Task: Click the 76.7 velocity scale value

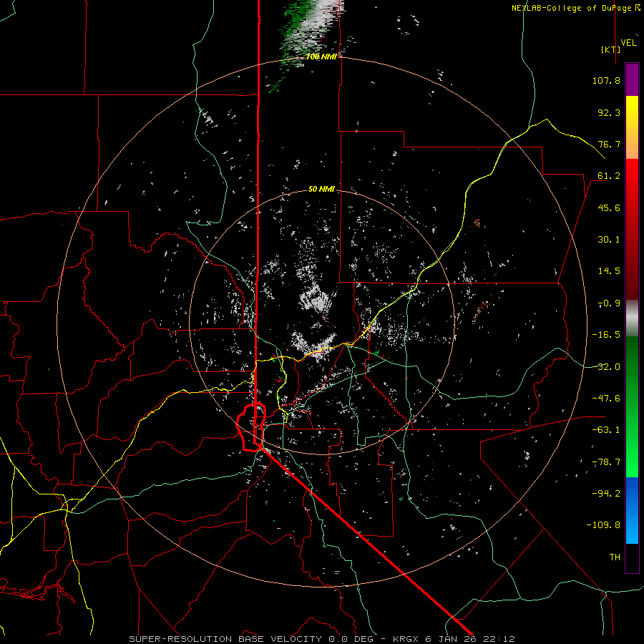Action: coord(609,144)
